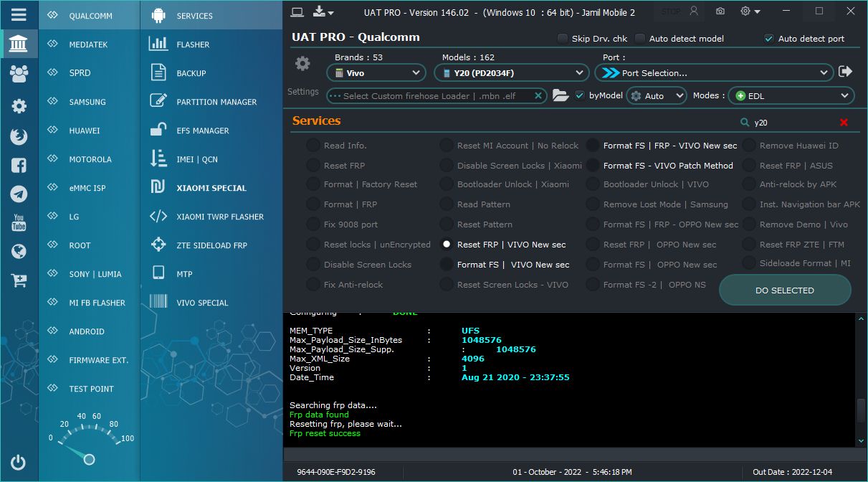This screenshot has height=482, width=868.
Task: Expand the Port Selection dropdown
Action: pos(715,72)
